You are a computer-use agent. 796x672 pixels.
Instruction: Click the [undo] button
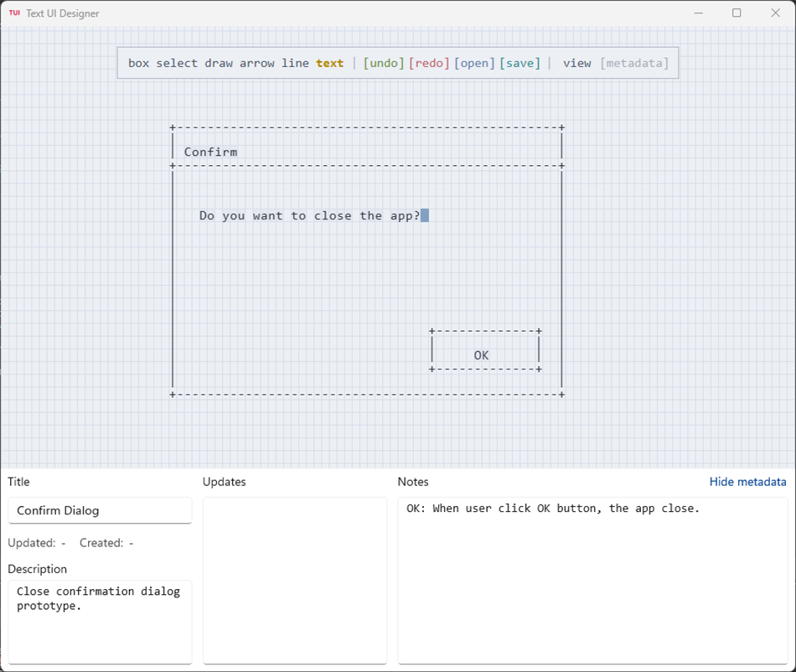click(384, 64)
